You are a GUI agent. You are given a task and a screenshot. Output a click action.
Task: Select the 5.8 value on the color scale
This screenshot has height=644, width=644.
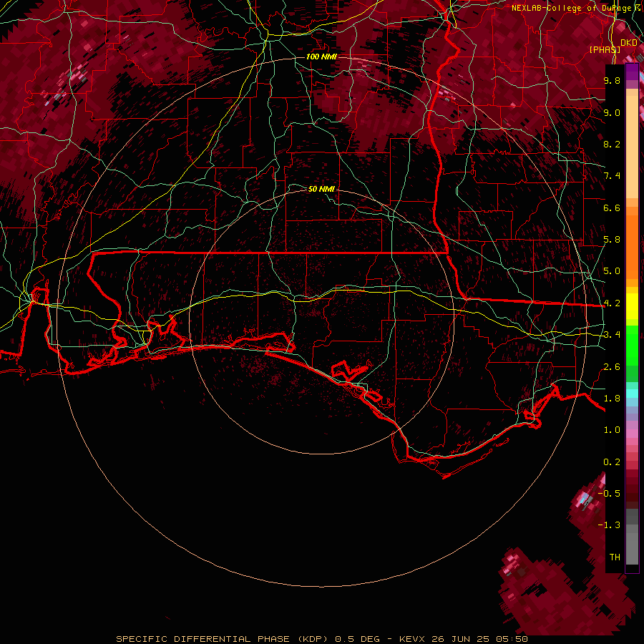pyautogui.click(x=612, y=240)
